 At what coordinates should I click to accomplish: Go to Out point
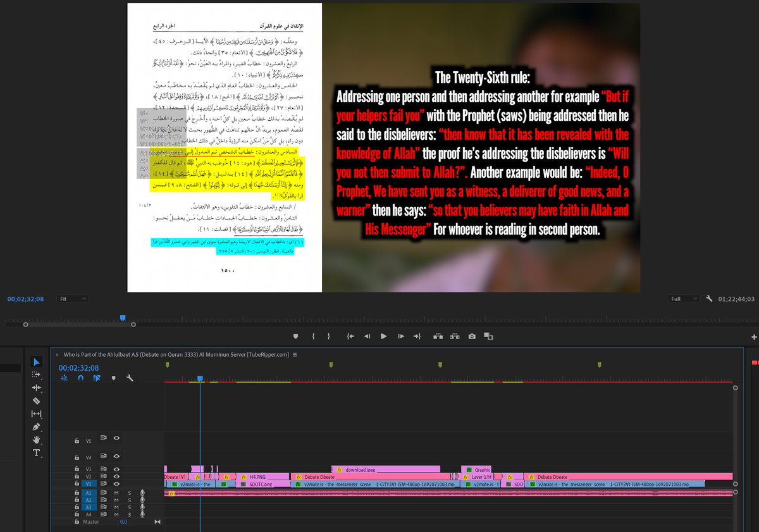pos(417,337)
